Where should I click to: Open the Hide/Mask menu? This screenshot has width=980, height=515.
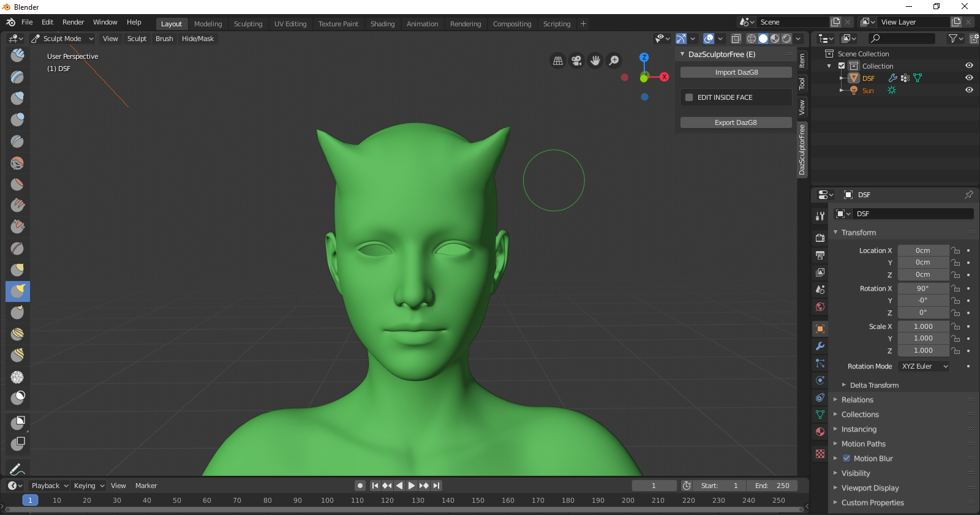(x=198, y=39)
